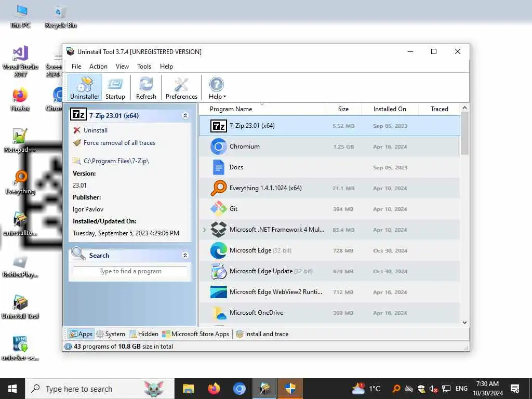The image size is (532, 399).
Task: Click the status bar info icon
Action: coord(68,347)
